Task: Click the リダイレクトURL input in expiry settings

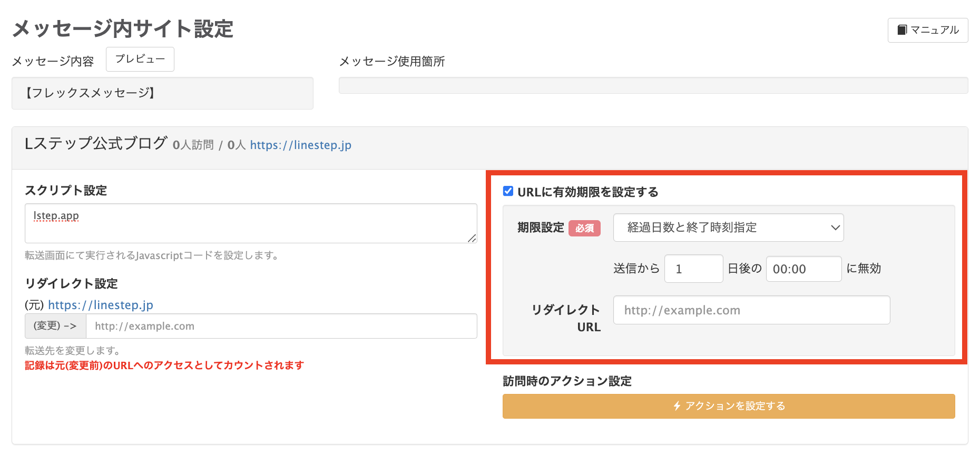Action: coord(751,310)
